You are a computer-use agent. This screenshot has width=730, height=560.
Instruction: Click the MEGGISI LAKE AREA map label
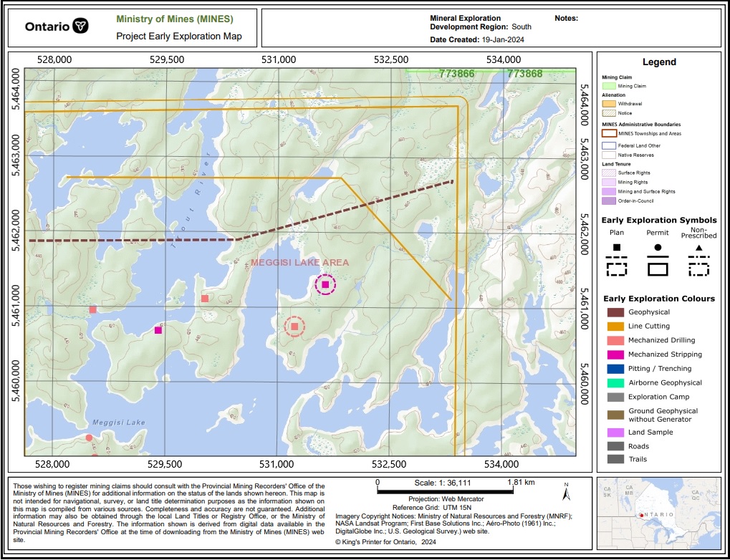coord(299,263)
